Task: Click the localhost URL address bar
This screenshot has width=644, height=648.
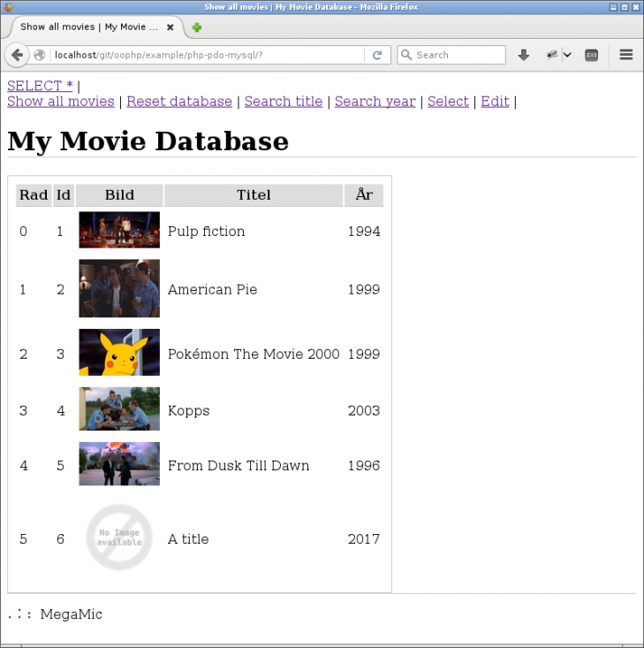Action: click(208, 55)
